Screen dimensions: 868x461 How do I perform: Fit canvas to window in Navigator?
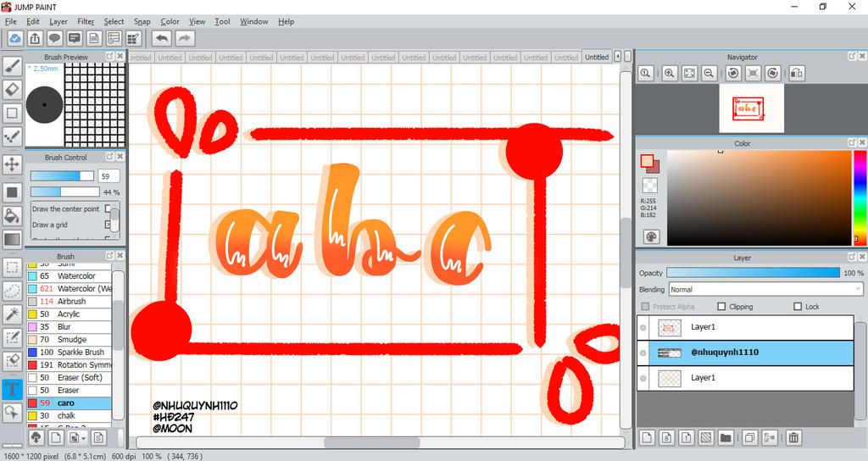pos(689,73)
